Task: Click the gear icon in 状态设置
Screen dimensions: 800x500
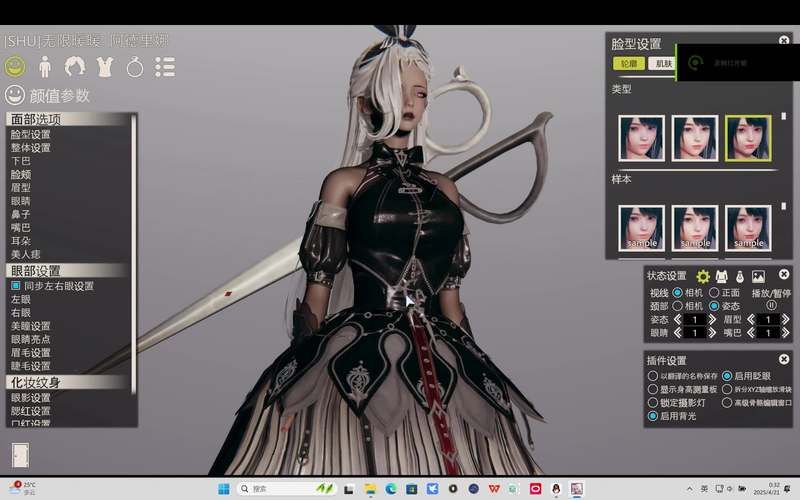Action: point(703,277)
